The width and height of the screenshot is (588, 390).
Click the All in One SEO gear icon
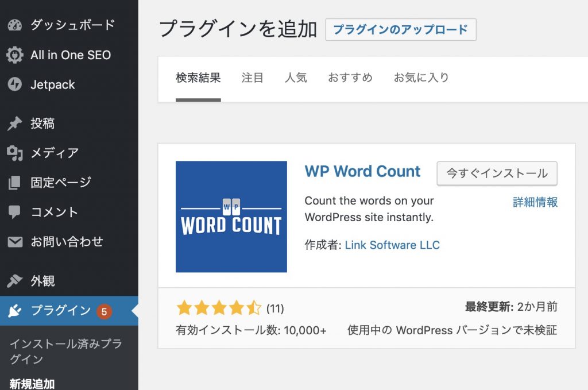[14, 55]
